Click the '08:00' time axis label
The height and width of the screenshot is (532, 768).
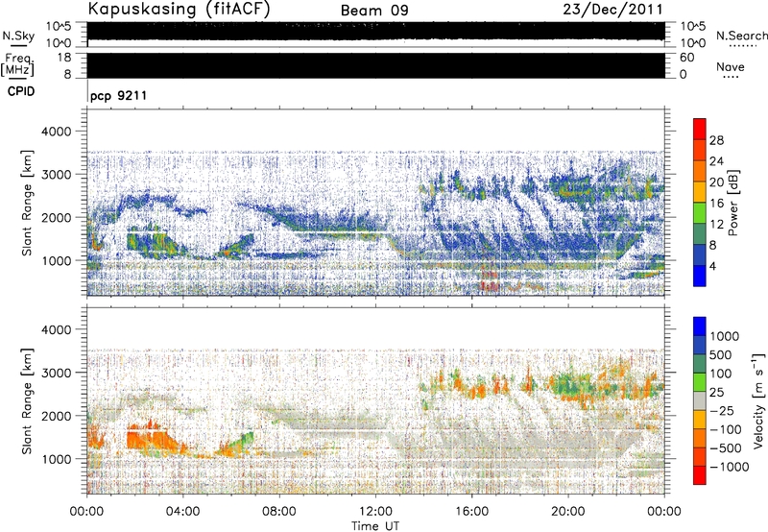[279, 512]
